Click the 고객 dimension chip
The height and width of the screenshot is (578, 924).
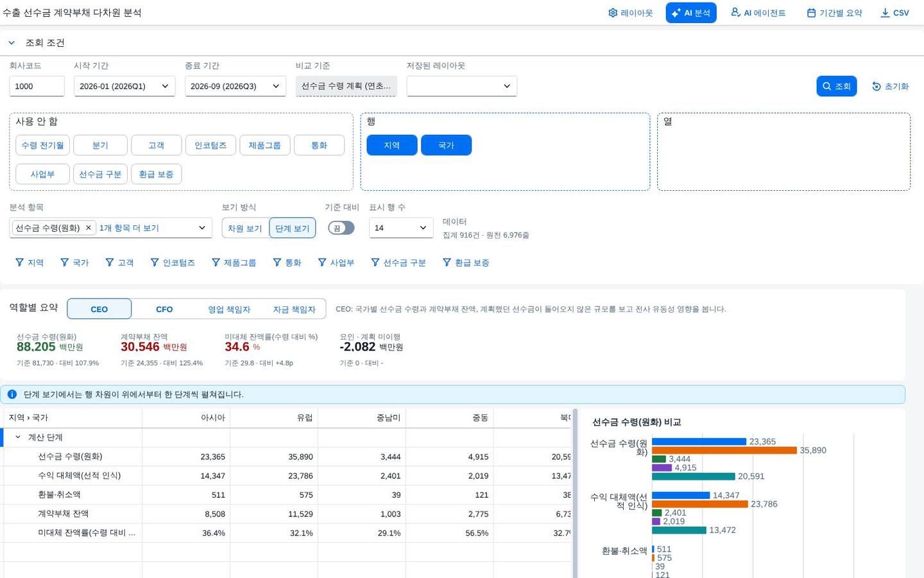[157, 145]
